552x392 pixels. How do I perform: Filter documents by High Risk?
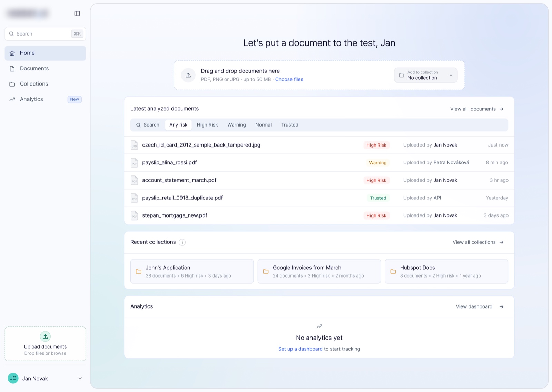pos(207,125)
